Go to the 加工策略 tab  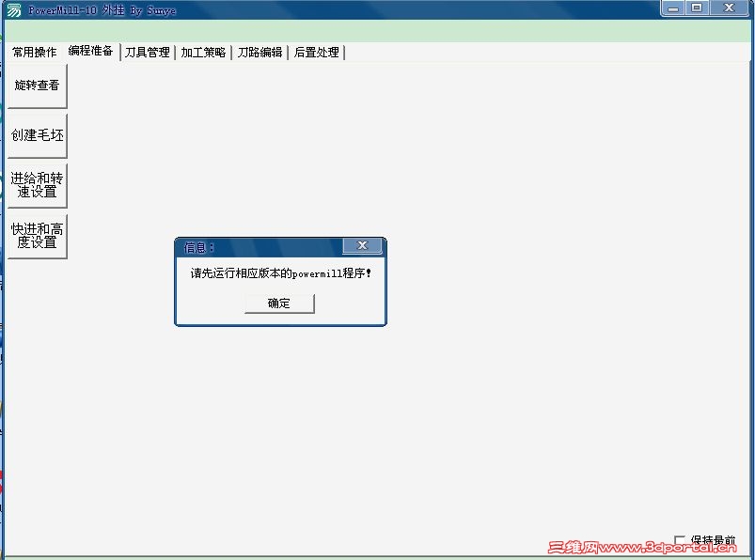tap(203, 52)
